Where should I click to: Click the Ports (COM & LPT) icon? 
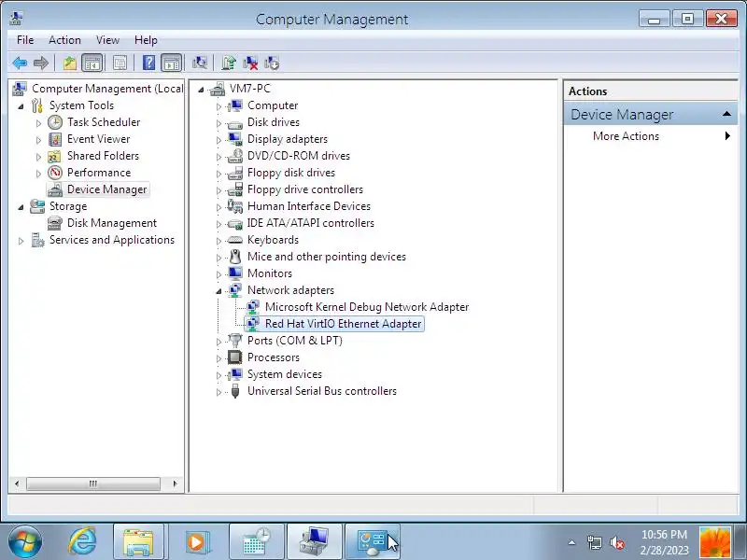coord(235,341)
